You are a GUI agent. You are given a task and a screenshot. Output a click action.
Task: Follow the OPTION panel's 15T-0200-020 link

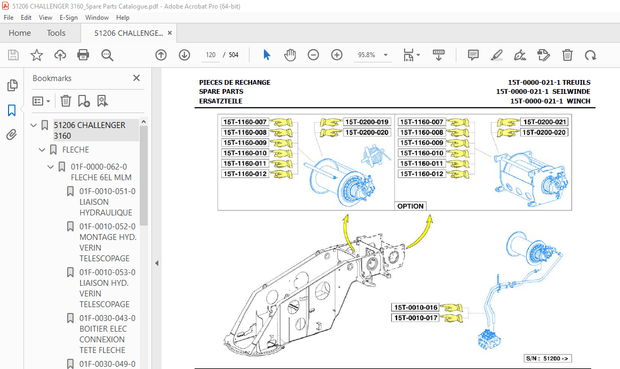544,132
